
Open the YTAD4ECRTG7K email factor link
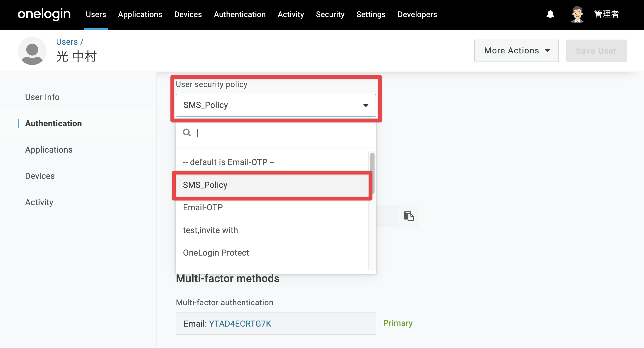(x=240, y=324)
